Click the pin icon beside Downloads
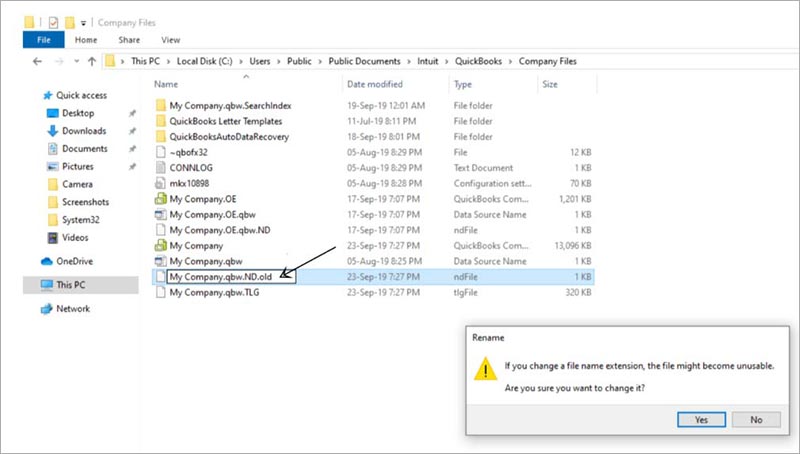 tap(132, 131)
